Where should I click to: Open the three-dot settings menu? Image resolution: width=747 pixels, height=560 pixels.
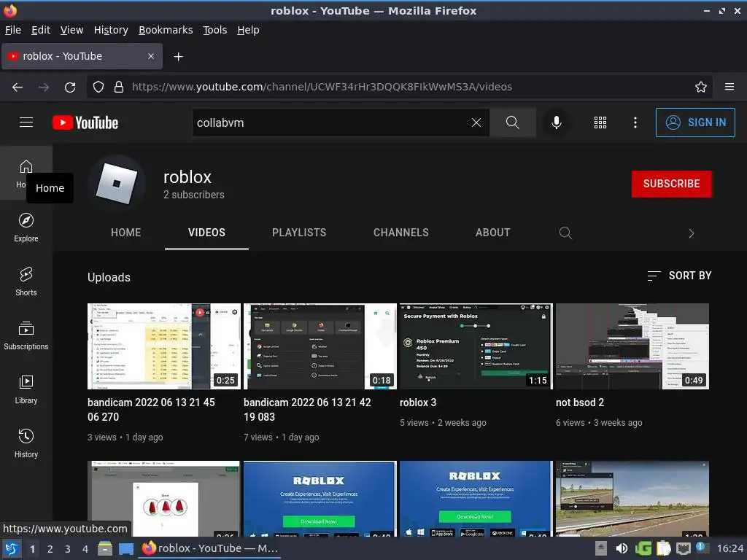tap(635, 122)
